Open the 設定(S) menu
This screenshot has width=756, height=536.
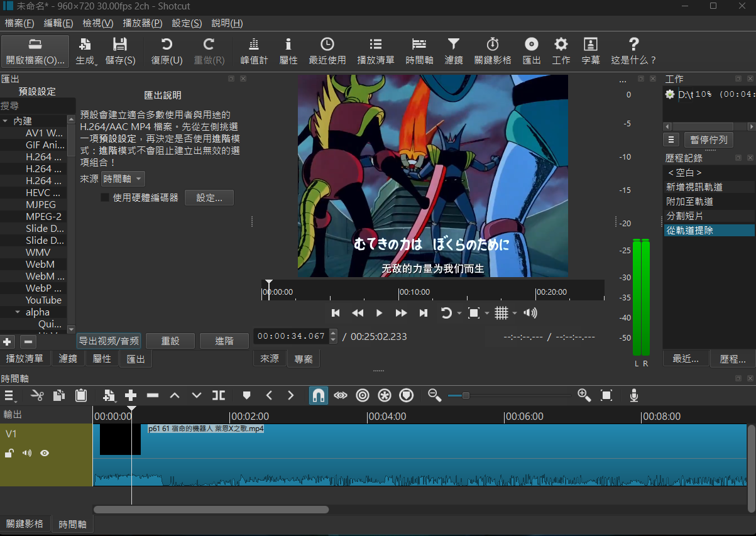point(187,23)
